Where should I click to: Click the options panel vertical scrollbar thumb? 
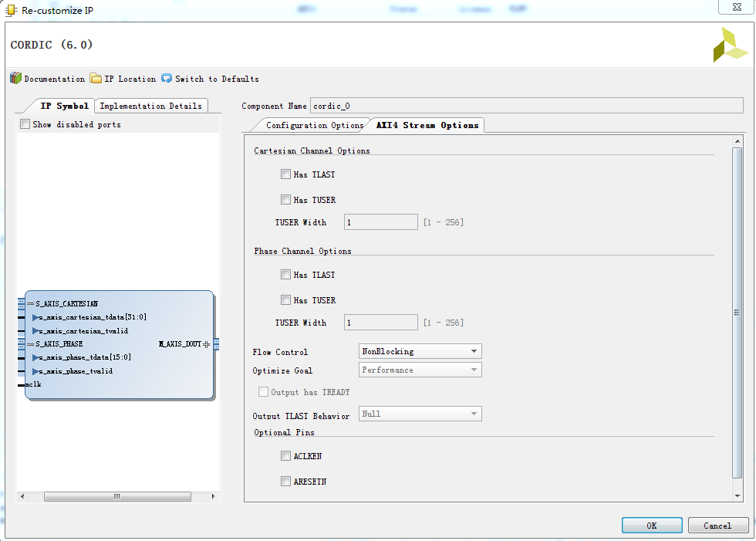[737, 313]
